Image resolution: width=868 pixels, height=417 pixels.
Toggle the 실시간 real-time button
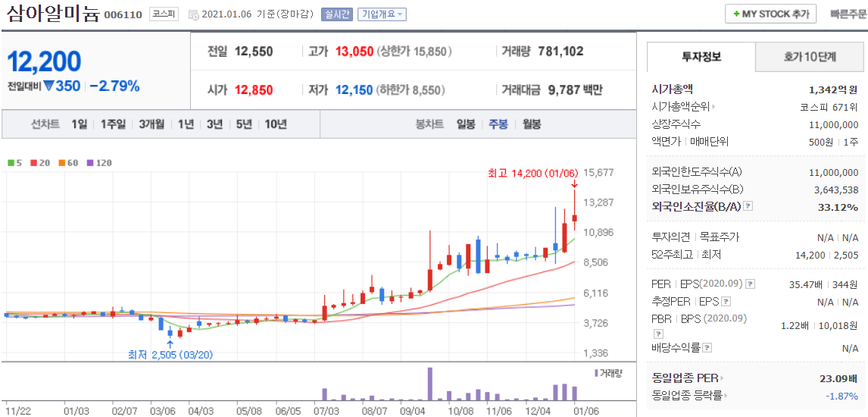click(336, 14)
